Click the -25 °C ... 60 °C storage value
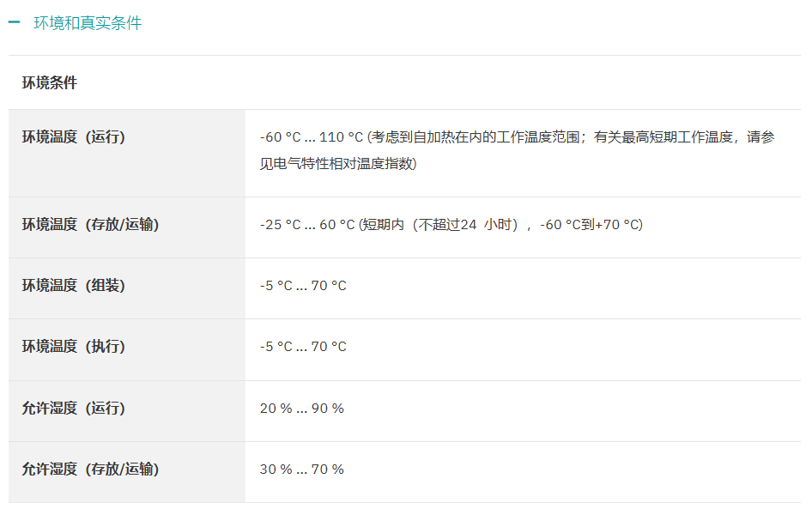 pos(307,225)
